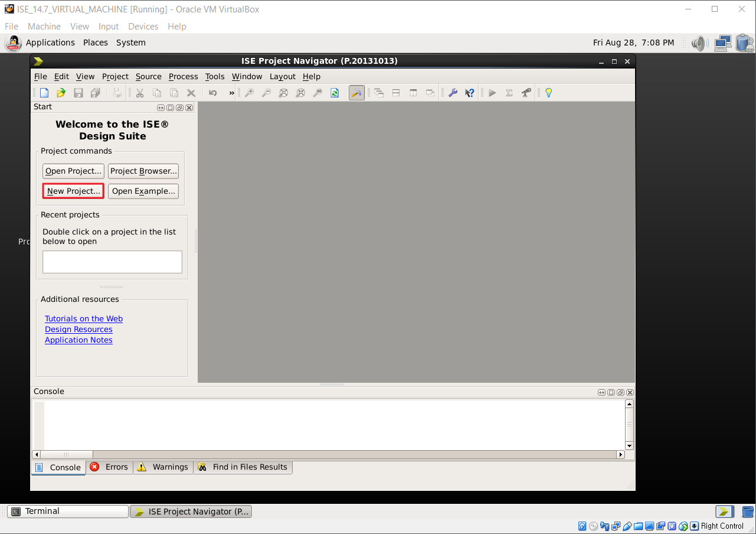The height and width of the screenshot is (534, 756).
Task: Open the Source menu
Action: click(148, 76)
